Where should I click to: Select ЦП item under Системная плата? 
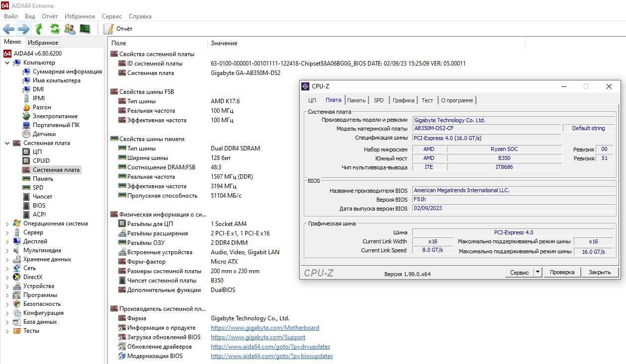tap(37, 152)
